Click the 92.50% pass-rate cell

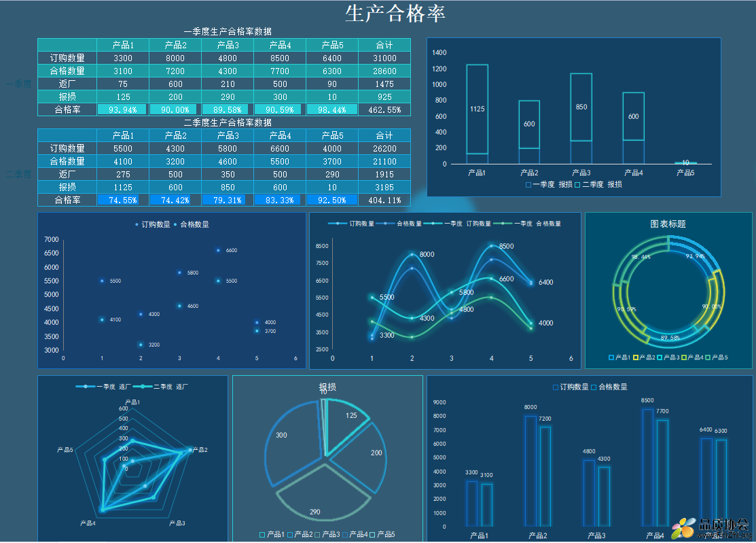coord(332,200)
